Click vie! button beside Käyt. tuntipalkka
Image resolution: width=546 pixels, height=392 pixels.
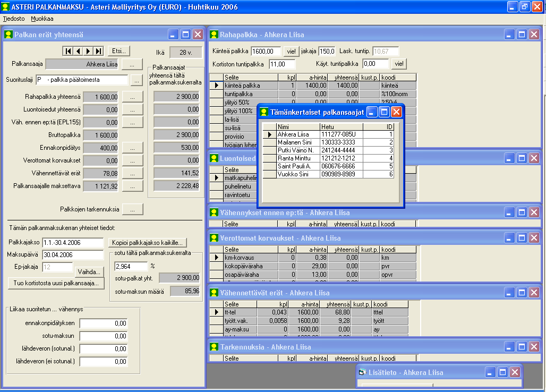[x=399, y=64]
